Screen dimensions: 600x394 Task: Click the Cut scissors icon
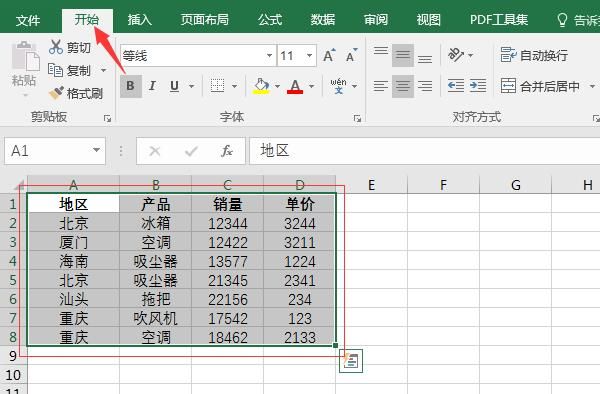point(56,47)
